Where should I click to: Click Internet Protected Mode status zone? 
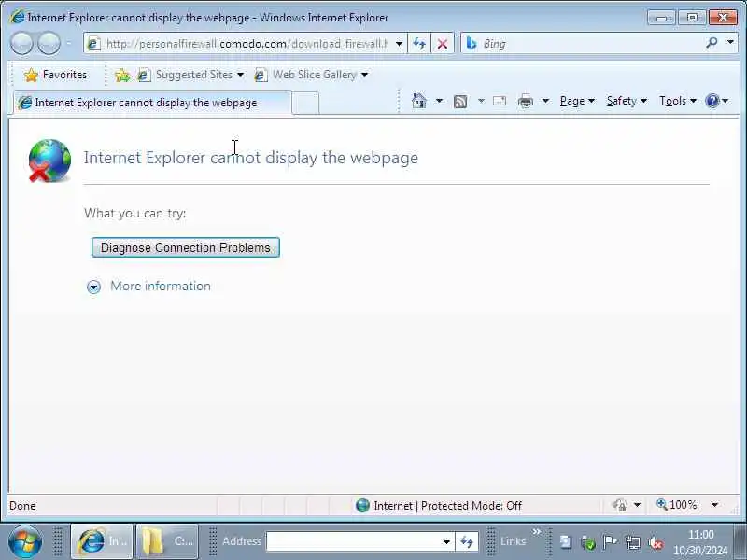point(438,505)
